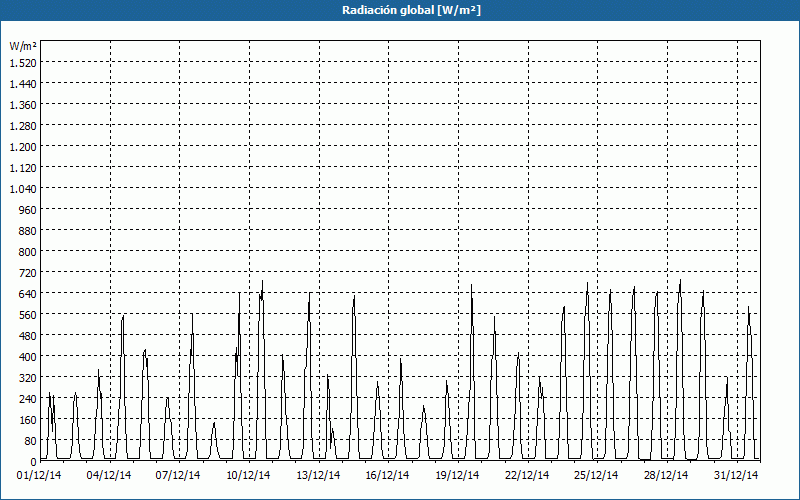Select the 04/12/14 date label
Screen dimensions: 800x500
pos(110,475)
